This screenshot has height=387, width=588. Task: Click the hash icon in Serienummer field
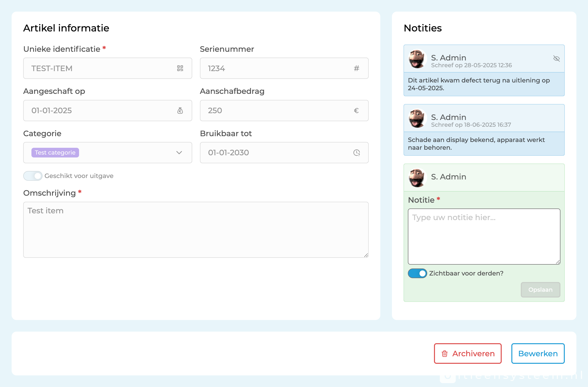coord(356,68)
